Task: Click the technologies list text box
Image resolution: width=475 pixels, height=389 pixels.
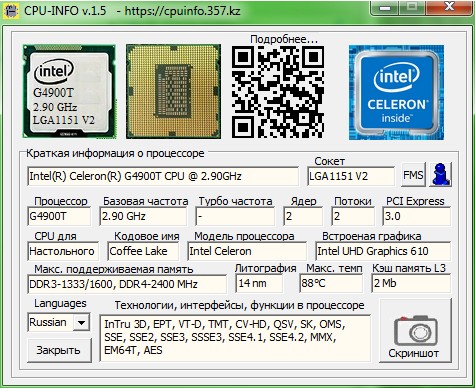Action: pyautogui.click(x=235, y=338)
